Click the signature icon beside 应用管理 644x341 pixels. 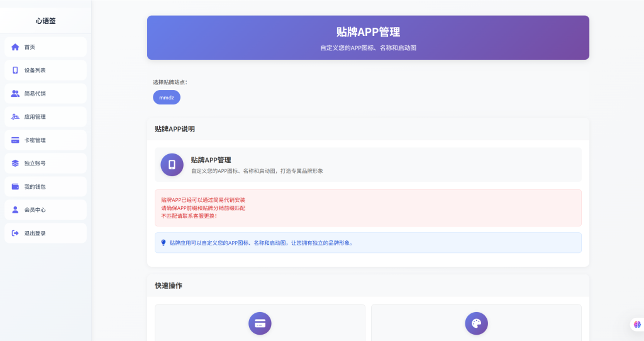coord(15,116)
